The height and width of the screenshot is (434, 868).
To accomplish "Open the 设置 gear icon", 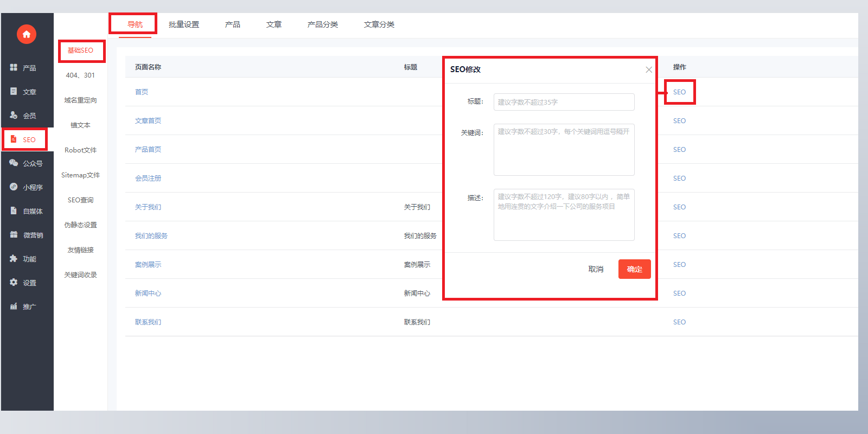I will [x=14, y=282].
